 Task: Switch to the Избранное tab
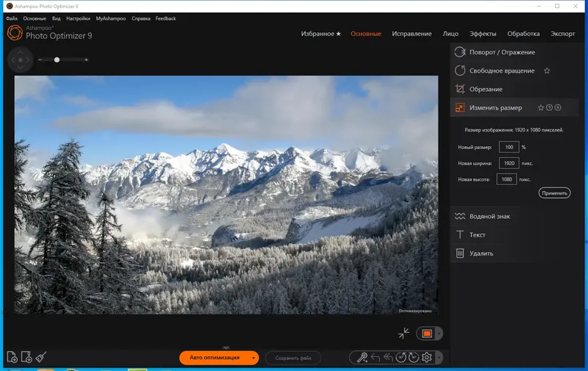[320, 34]
